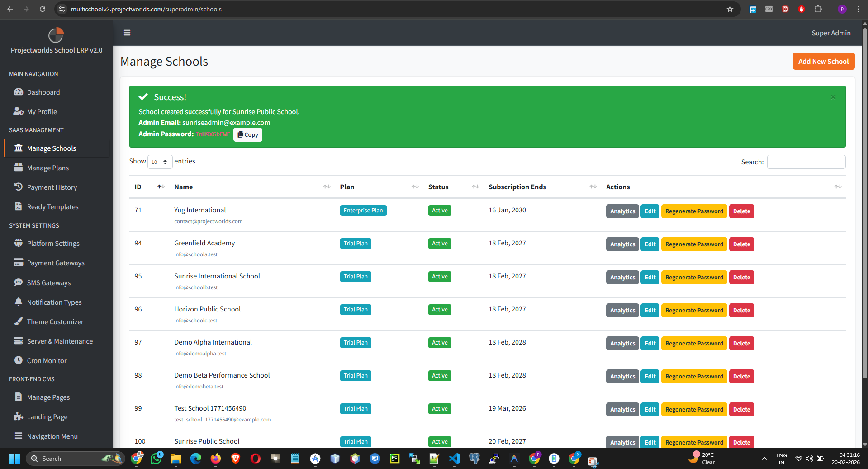Open Payment History page

pos(51,187)
